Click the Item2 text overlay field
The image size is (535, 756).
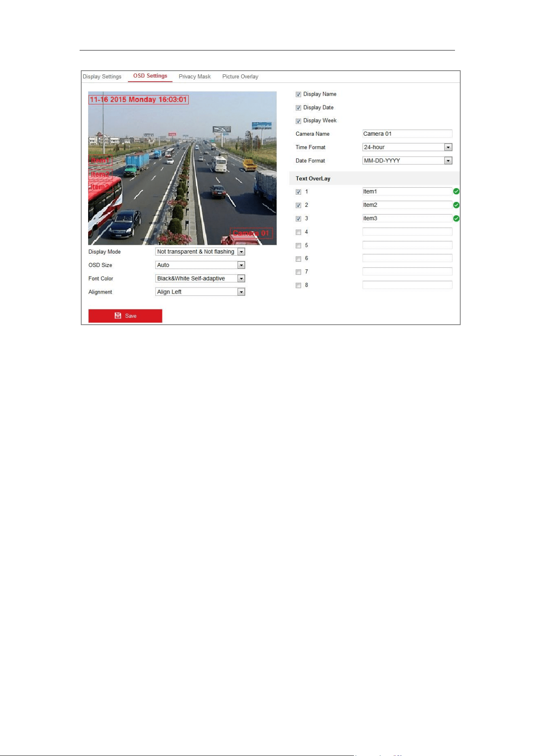coord(407,205)
